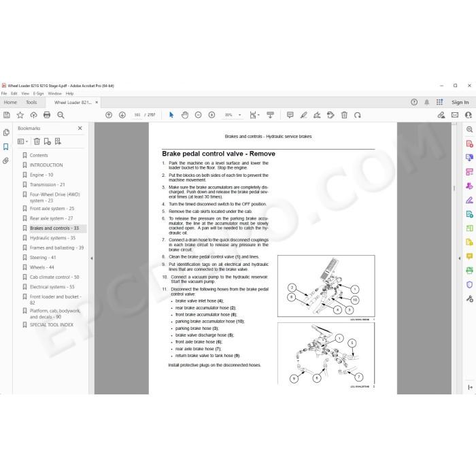Open the E-Sign menu

(x=38, y=94)
